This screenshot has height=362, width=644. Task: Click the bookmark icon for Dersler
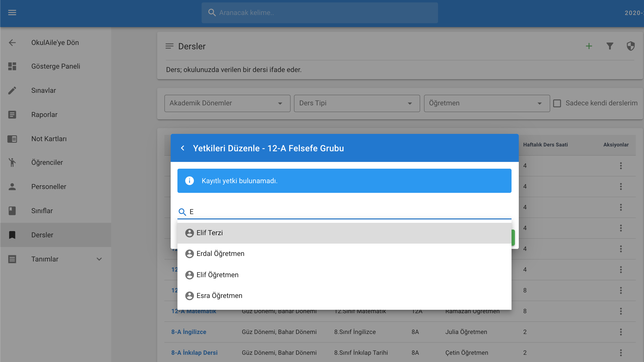coord(12,235)
